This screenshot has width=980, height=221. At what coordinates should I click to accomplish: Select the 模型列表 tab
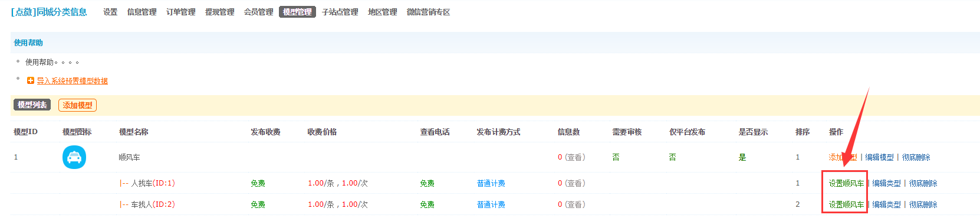click(x=32, y=105)
